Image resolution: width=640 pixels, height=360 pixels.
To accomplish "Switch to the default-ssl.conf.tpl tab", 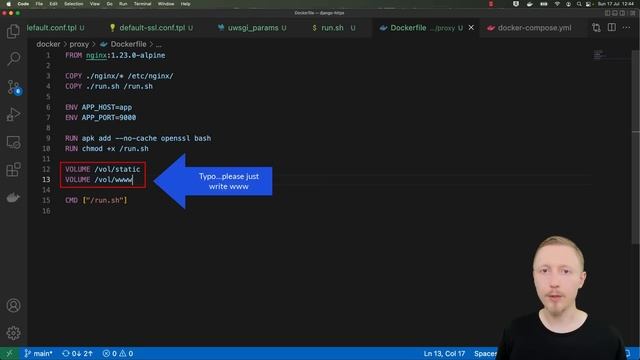I will [x=151, y=28].
